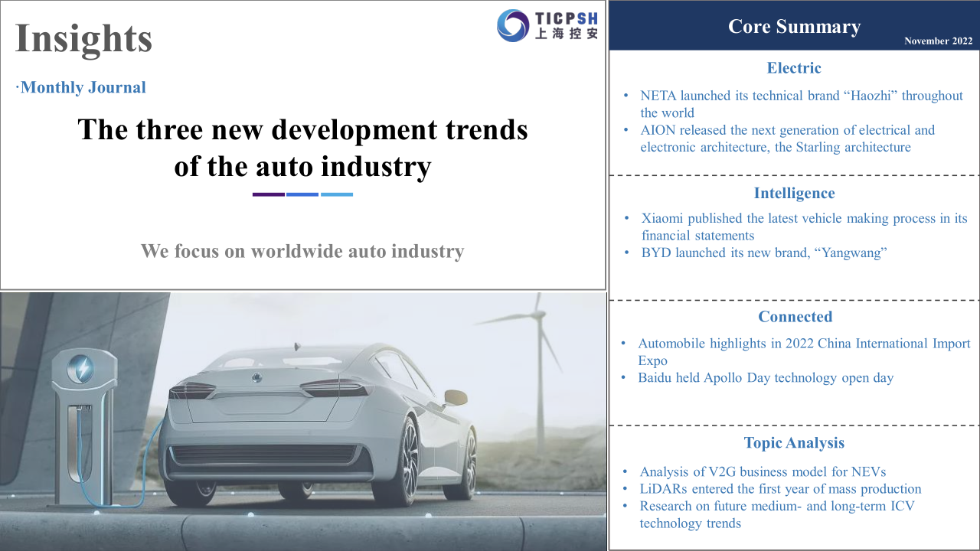Viewport: 980px width, 551px height.
Task: Click the car's left tail light
Action: tap(192, 390)
